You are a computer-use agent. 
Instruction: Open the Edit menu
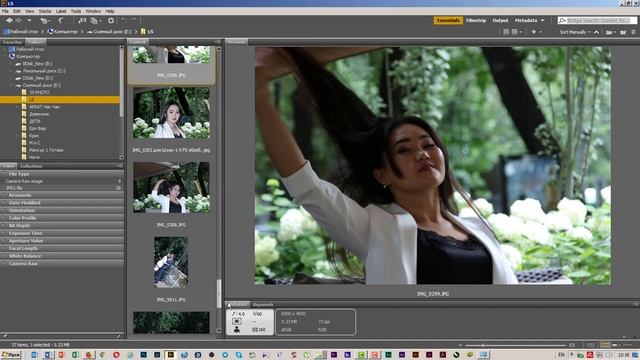[17, 11]
